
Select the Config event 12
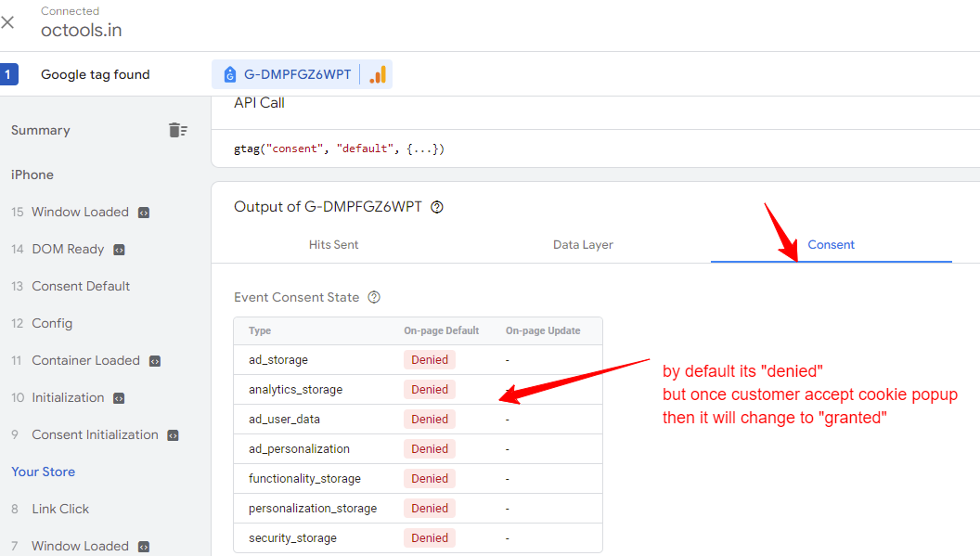(52, 323)
